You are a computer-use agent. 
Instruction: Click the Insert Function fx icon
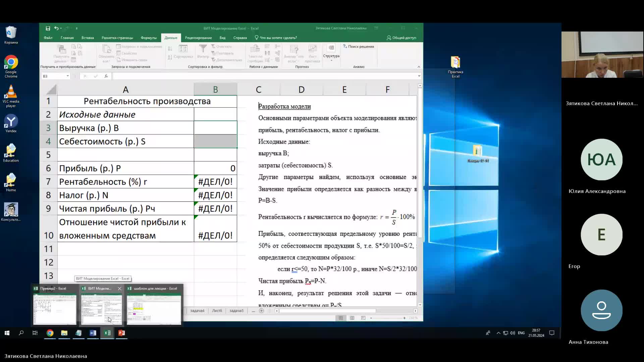tap(106, 76)
